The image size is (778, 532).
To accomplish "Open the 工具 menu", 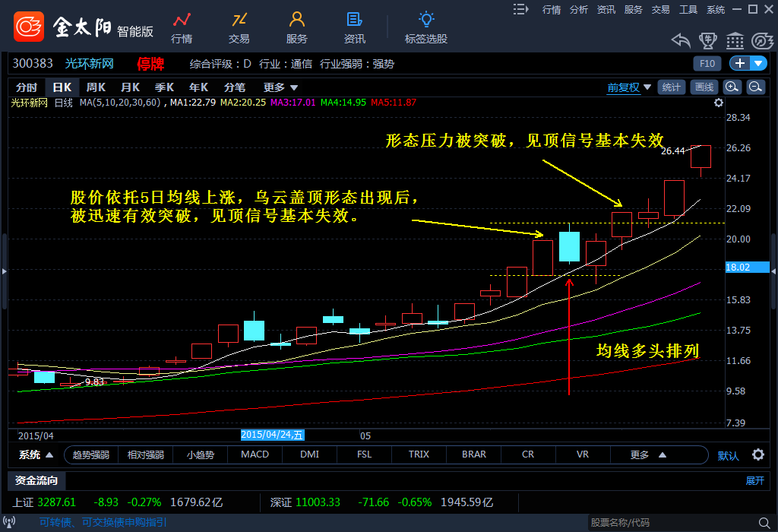I will coord(688,9).
